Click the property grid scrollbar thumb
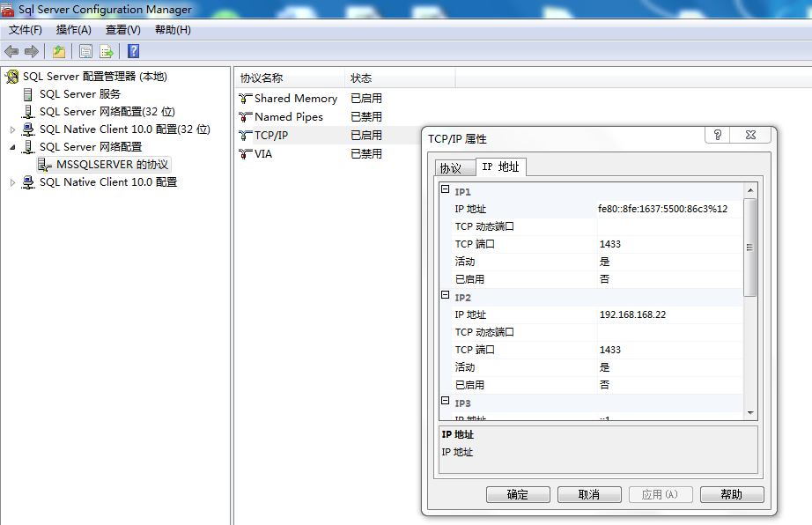 click(749, 248)
